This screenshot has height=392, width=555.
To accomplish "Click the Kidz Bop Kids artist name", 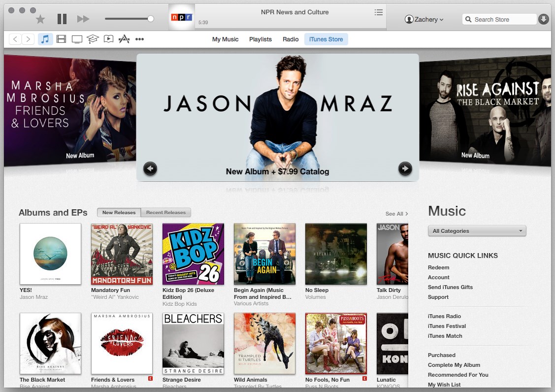I will (x=179, y=304).
